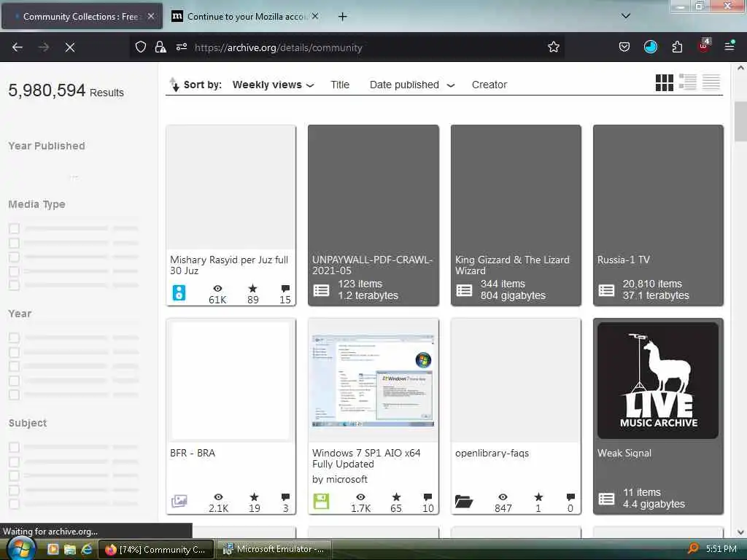The height and width of the screenshot is (560, 747).
Task: Check the first Media Type filter checkbox
Action: pos(15,228)
